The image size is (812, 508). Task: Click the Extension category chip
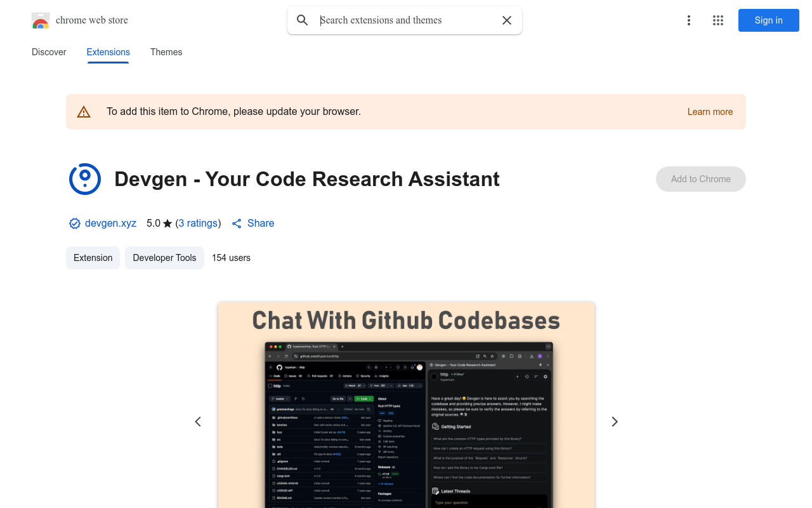pyautogui.click(x=93, y=258)
